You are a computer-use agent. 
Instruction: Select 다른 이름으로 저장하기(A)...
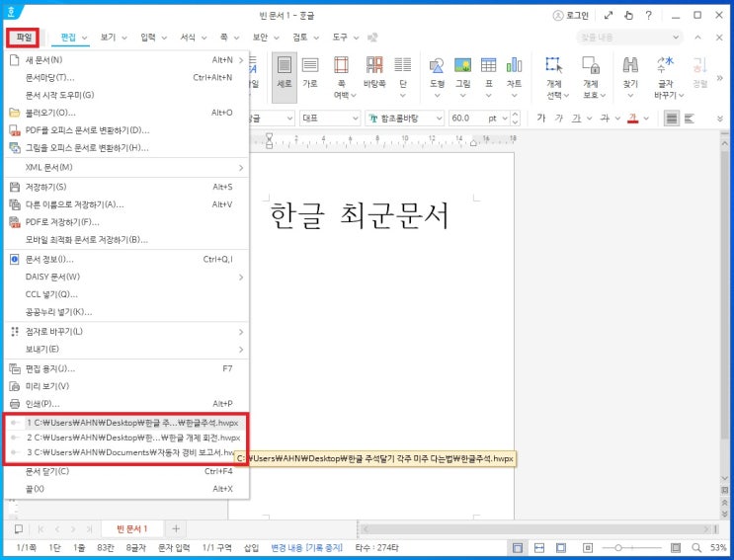click(126, 204)
